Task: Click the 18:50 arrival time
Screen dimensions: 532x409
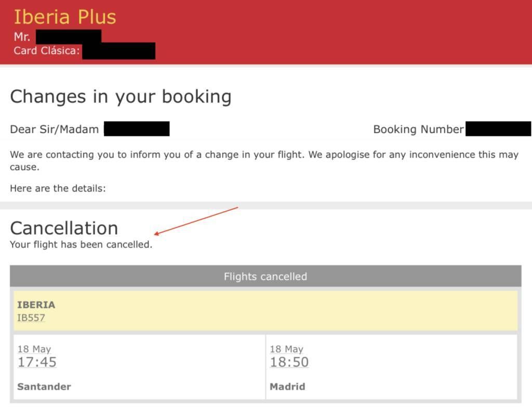Action: (x=289, y=362)
